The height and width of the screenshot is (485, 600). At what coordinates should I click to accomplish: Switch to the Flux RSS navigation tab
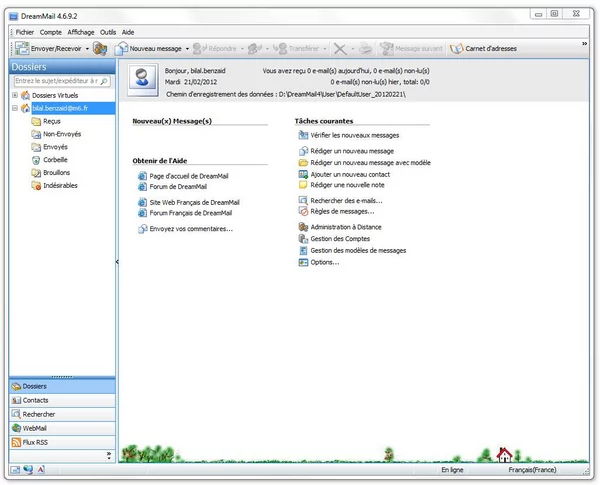pyautogui.click(x=62, y=443)
